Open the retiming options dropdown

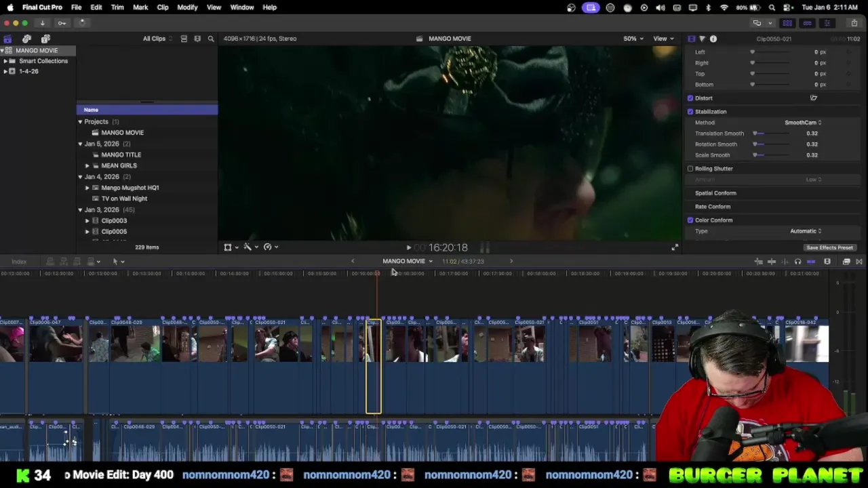(x=271, y=247)
